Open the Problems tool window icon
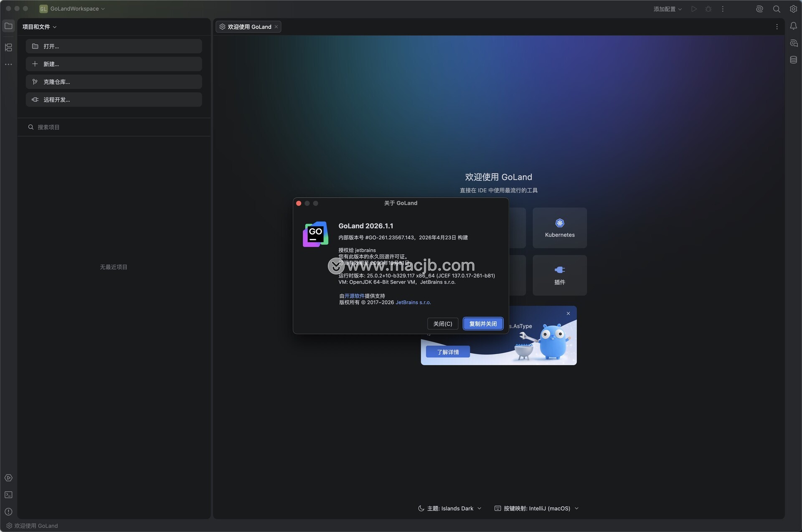 (8, 512)
